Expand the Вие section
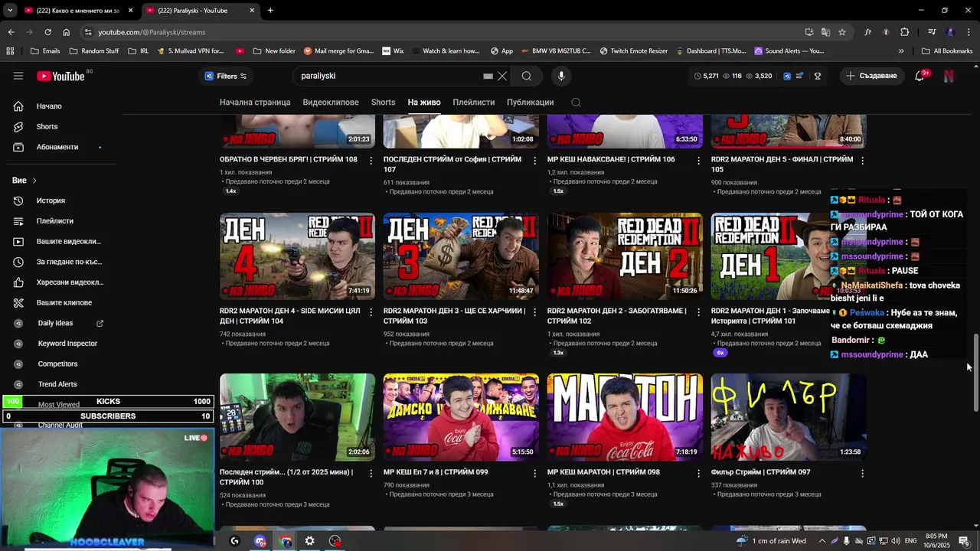Viewport: 980px width, 551px height. pyautogui.click(x=24, y=181)
